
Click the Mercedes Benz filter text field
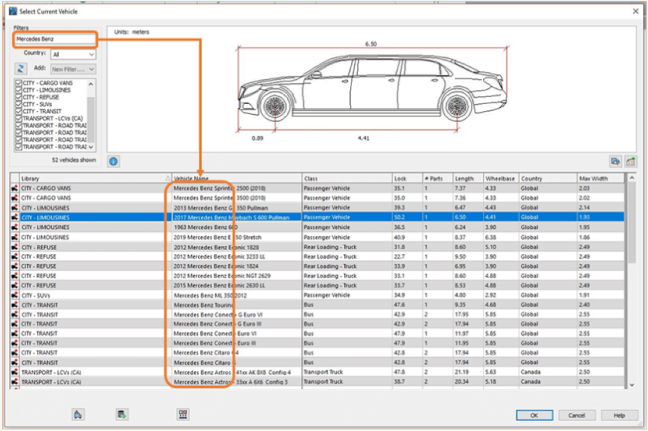point(54,40)
